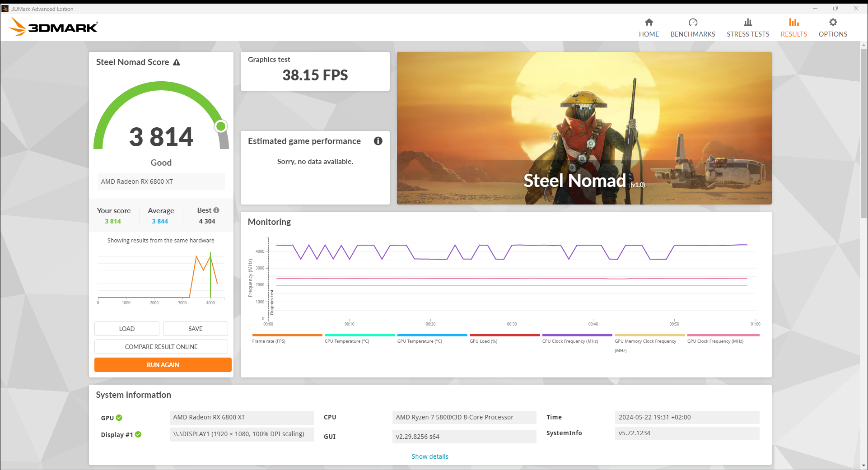Open the Stress Tests tab
Image resolution: width=868 pixels, height=470 pixels.
point(748,28)
